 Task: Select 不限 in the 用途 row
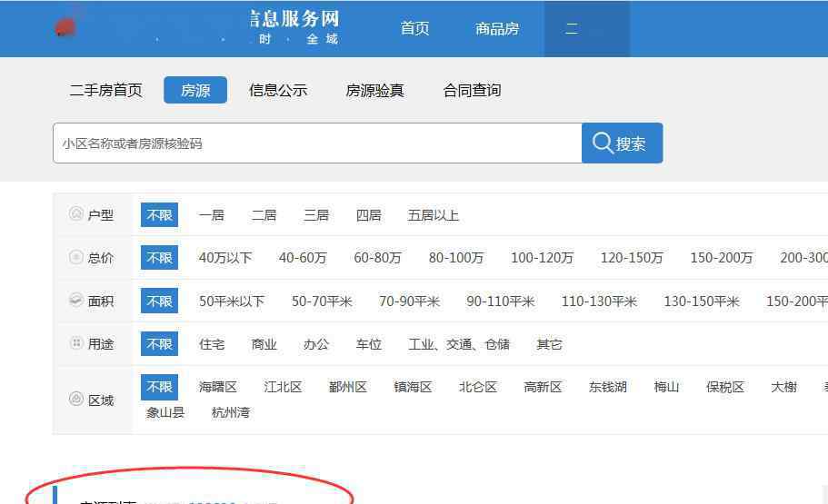159,344
